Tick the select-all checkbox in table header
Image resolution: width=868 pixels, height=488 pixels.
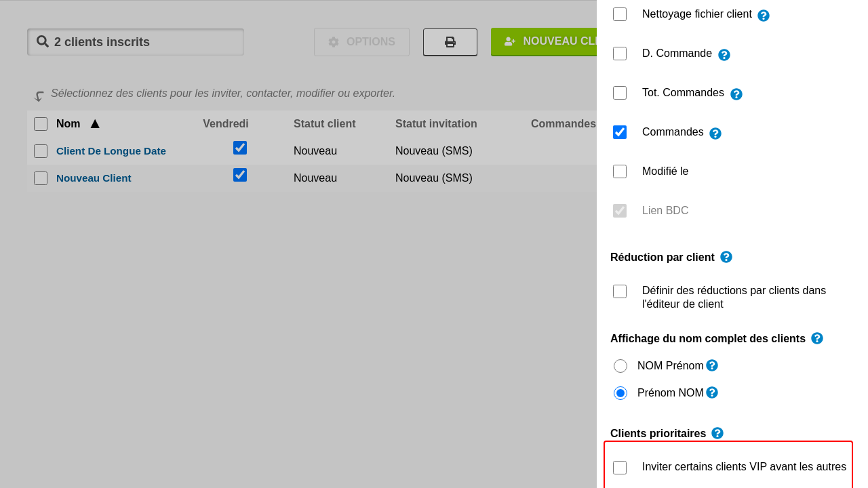41,124
